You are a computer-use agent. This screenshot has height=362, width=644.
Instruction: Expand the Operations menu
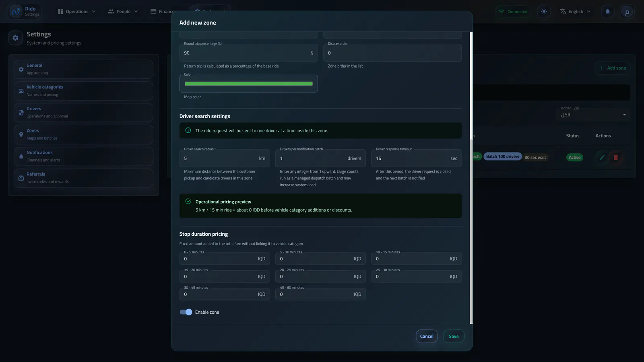pyautogui.click(x=77, y=12)
